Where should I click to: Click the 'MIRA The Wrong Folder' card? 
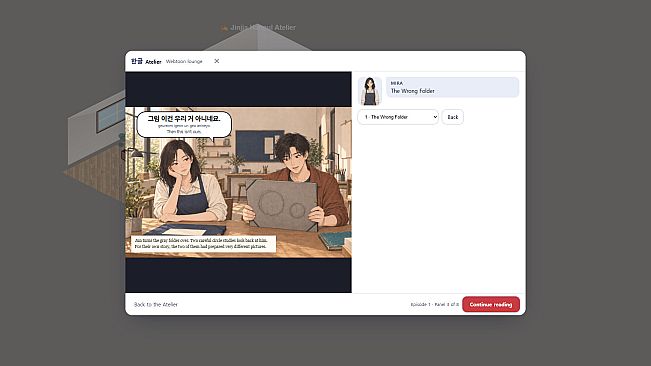(x=453, y=87)
